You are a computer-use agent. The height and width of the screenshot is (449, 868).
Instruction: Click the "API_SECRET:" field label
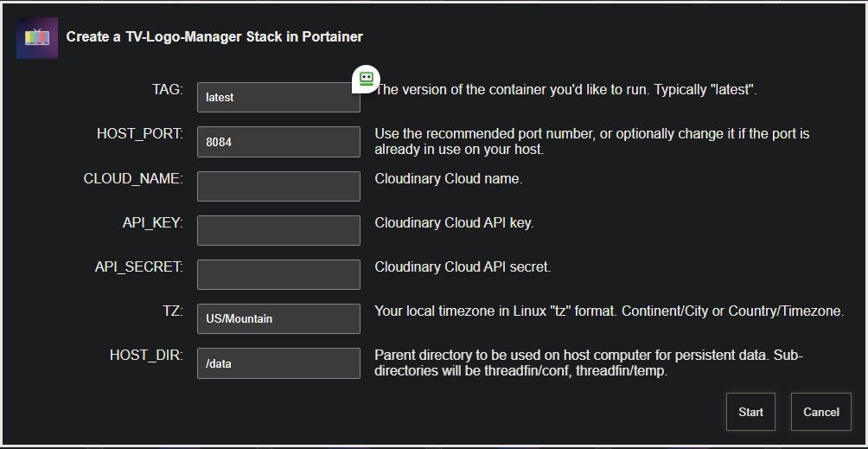point(138,266)
